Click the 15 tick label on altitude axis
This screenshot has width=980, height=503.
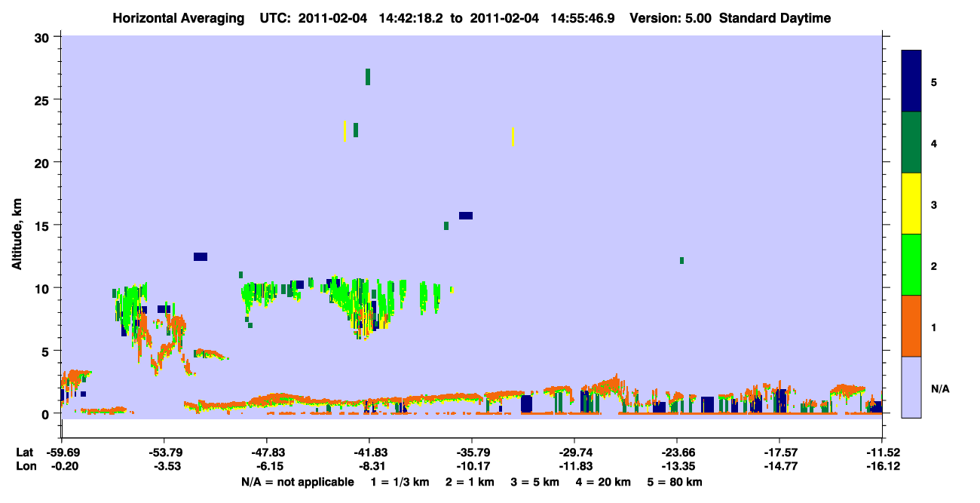(x=44, y=225)
